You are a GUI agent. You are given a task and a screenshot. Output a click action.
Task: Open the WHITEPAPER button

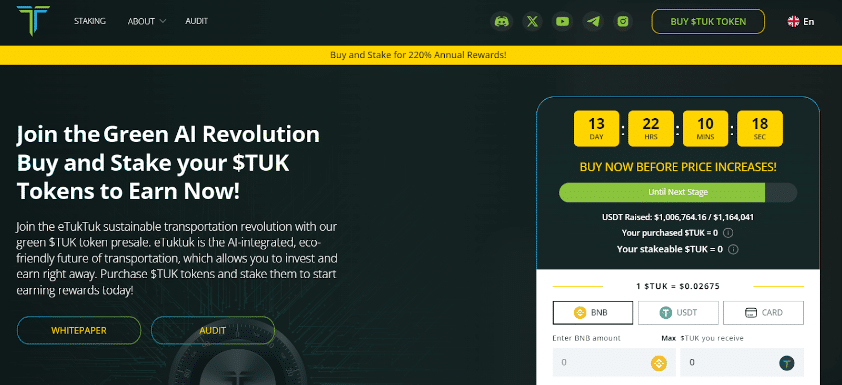tap(79, 330)
